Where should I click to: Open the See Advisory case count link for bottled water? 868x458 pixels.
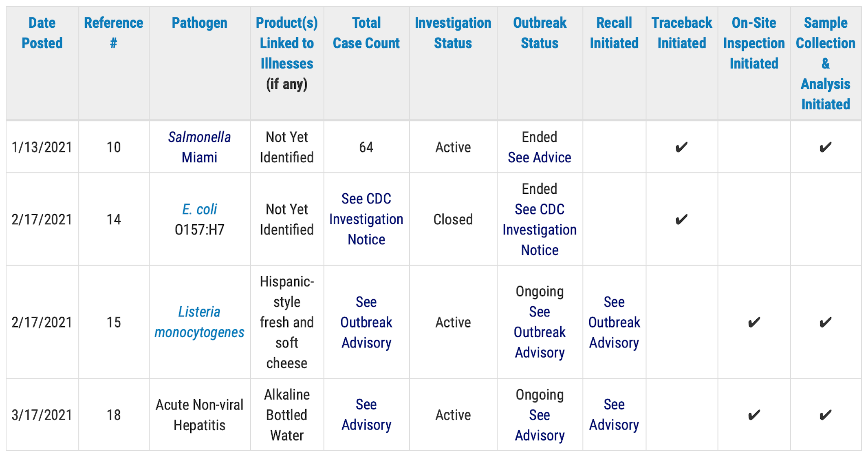[366, 414]
